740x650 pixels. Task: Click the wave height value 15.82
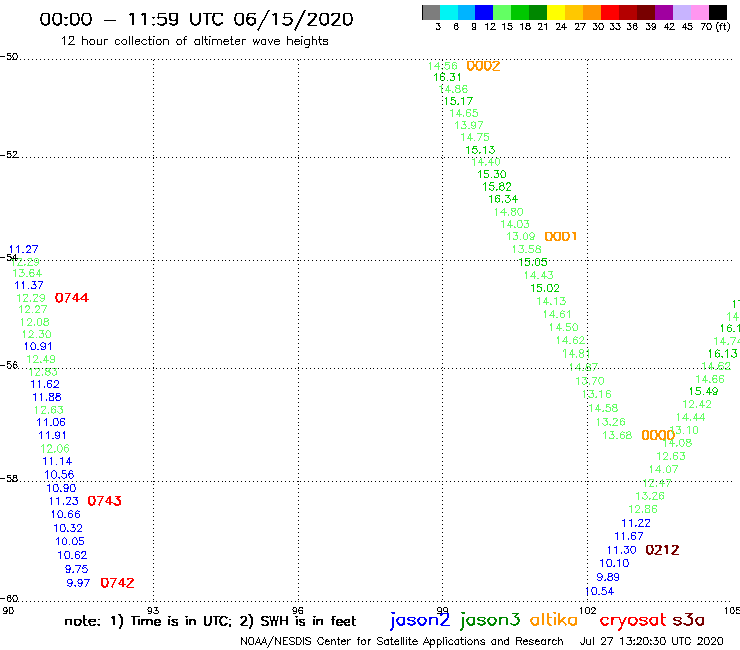(497, 187)
